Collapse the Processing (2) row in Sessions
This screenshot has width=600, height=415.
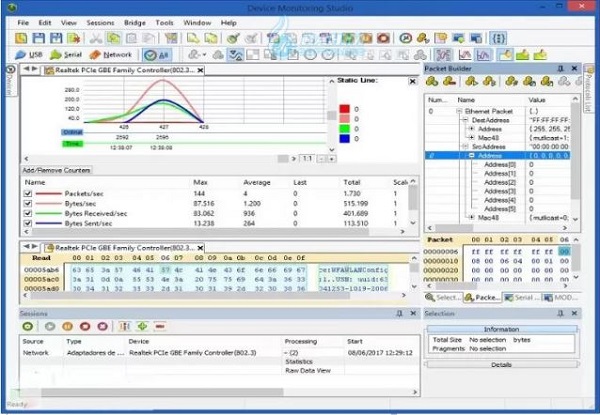pyautogui.click(x=286, y=353)
